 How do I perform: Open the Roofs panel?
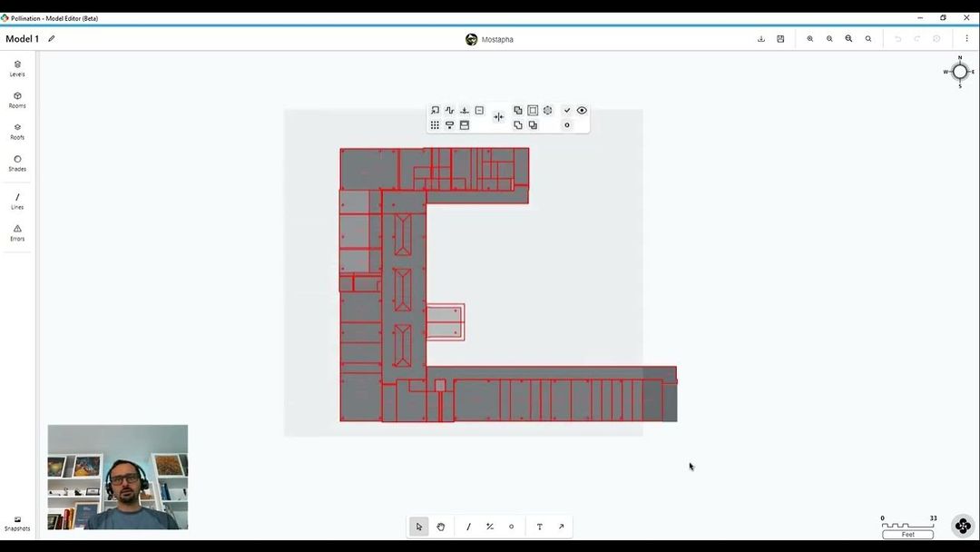[17, 132]
